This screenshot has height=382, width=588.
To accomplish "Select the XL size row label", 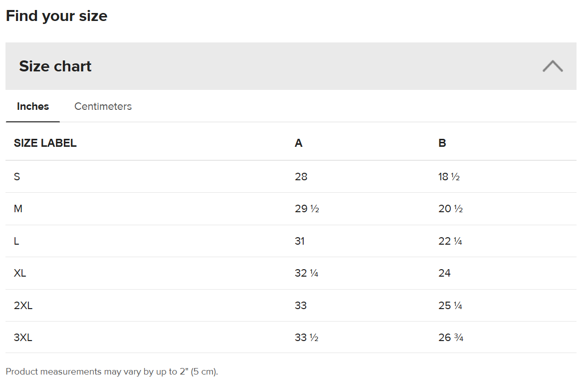I will point(20,273).
